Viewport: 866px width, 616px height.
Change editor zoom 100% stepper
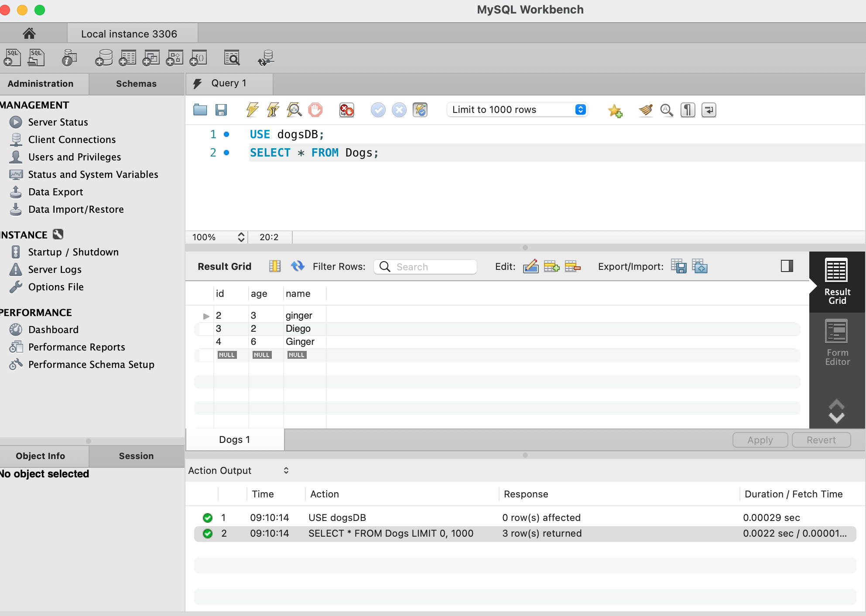point(241,237)
